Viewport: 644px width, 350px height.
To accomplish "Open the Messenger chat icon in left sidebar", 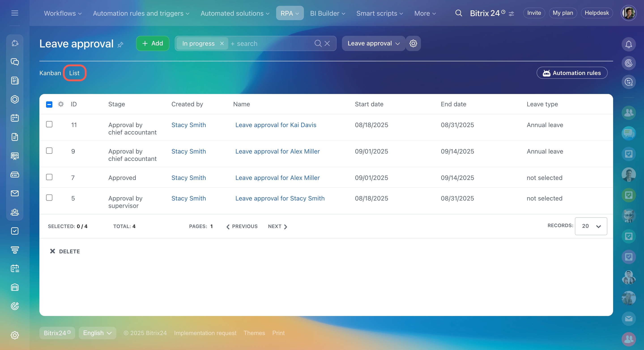I will point(15,62).
